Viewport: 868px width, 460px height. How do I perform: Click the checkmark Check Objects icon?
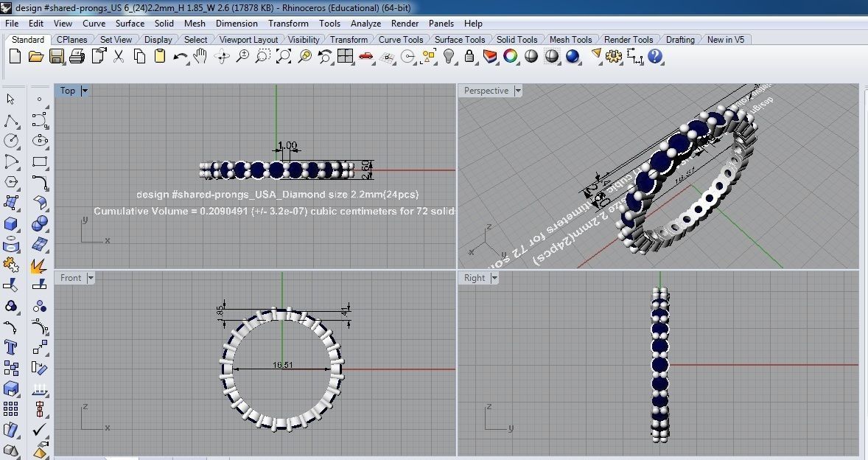click(39, 430)
